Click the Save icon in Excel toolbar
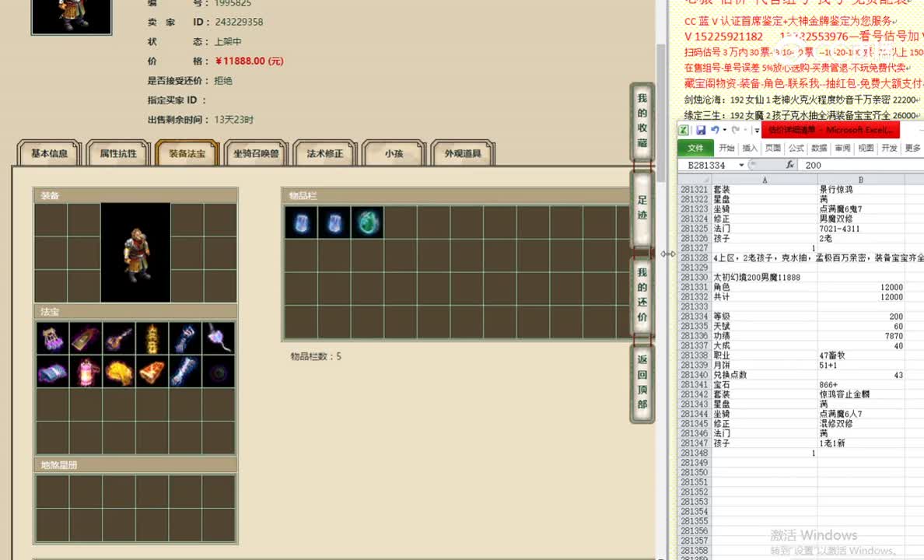Screen dimensions: 924x560 point(701,130)
